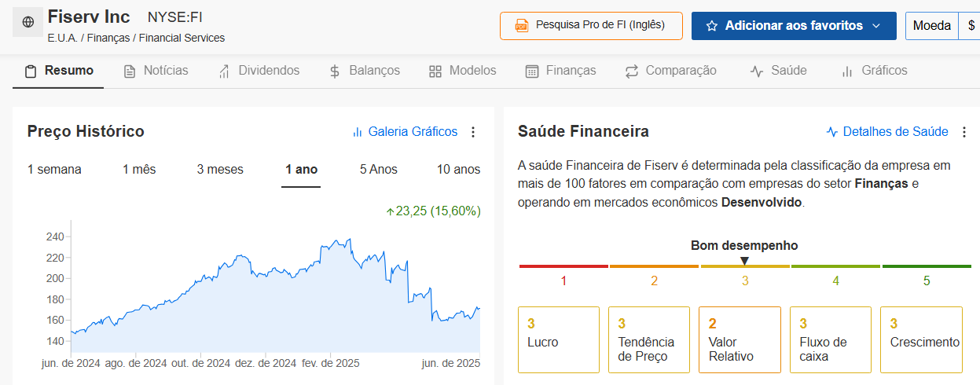Switch to the Notícias tab
The width and height of the screenshot is (980, 385).
pos(156,71)
